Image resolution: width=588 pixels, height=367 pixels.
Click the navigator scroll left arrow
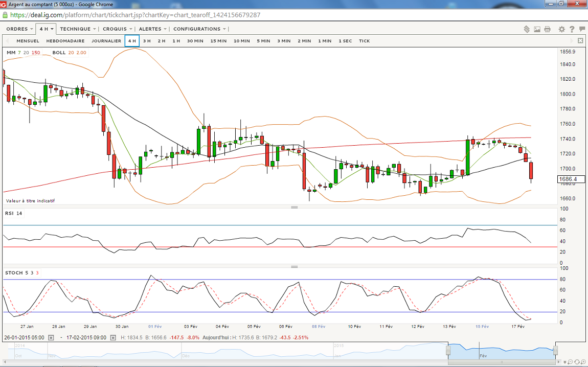click(5, 362)
